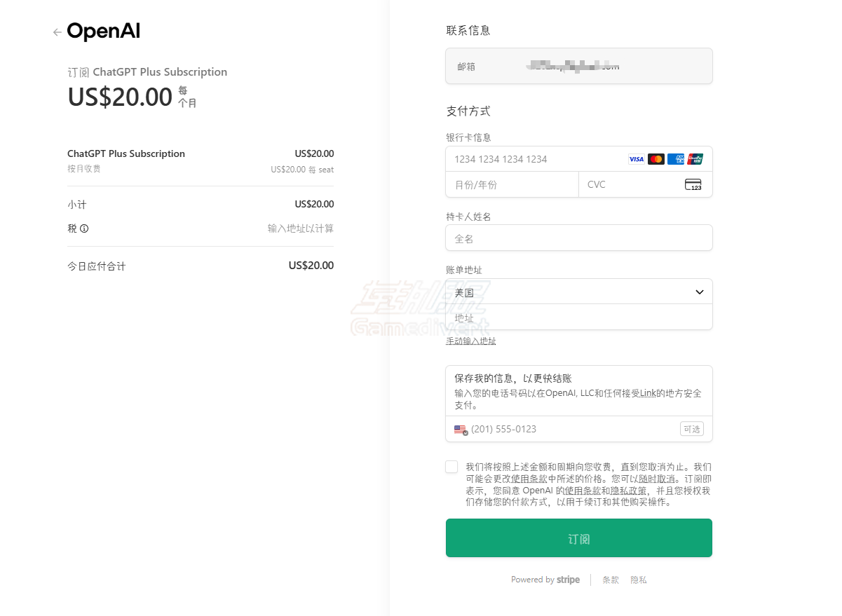Click the back arrow beside OpenAI logo
The width and height of the screenshot is (842, 616).
[57, 32]
